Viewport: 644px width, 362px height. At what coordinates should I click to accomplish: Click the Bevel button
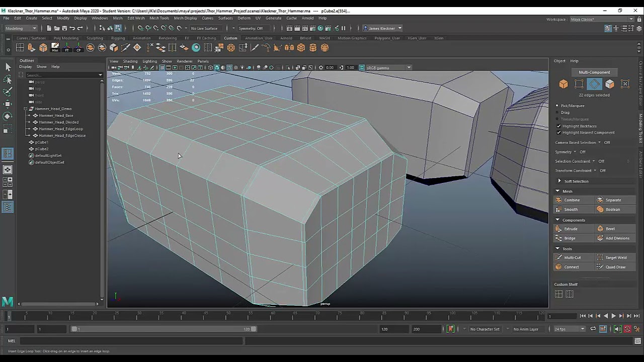[615, 229]
